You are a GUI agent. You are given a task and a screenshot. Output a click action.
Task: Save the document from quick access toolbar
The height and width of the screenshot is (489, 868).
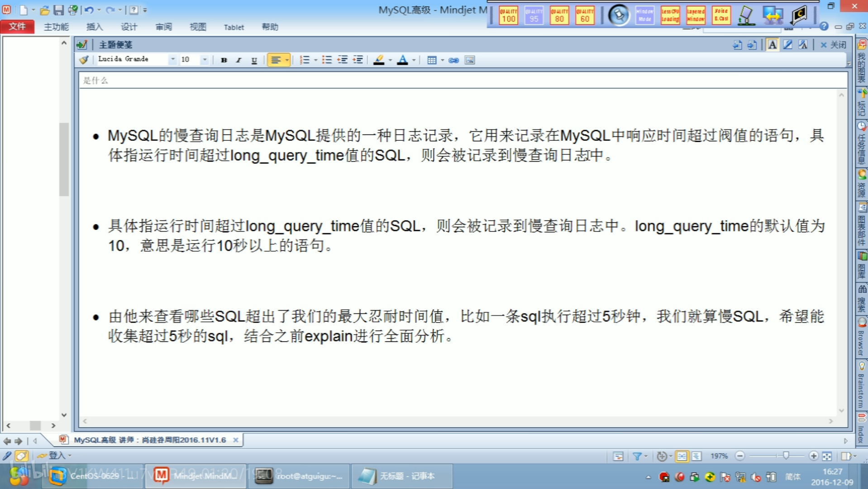point(59,10)
